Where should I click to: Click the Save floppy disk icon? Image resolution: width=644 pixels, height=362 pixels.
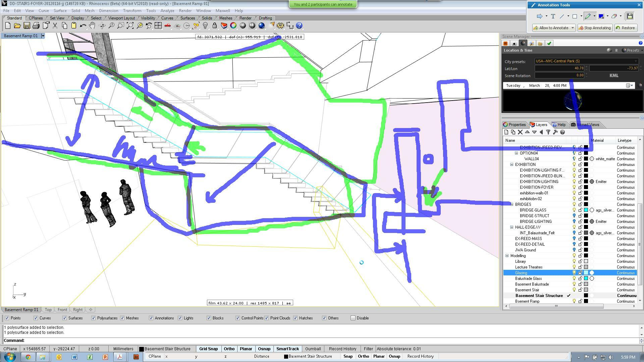(27, 26)
